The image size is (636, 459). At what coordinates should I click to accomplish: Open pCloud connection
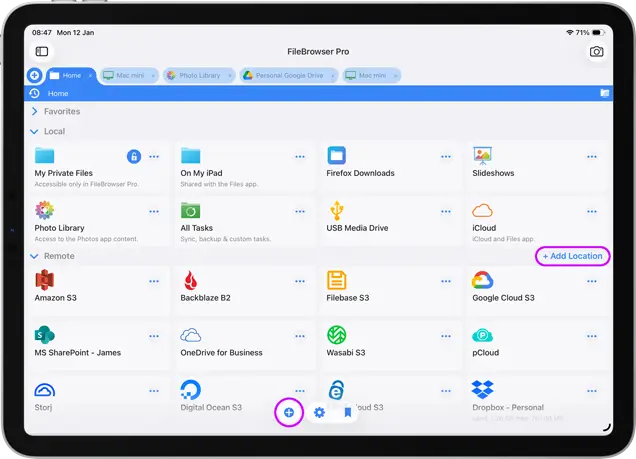point(535,345)
